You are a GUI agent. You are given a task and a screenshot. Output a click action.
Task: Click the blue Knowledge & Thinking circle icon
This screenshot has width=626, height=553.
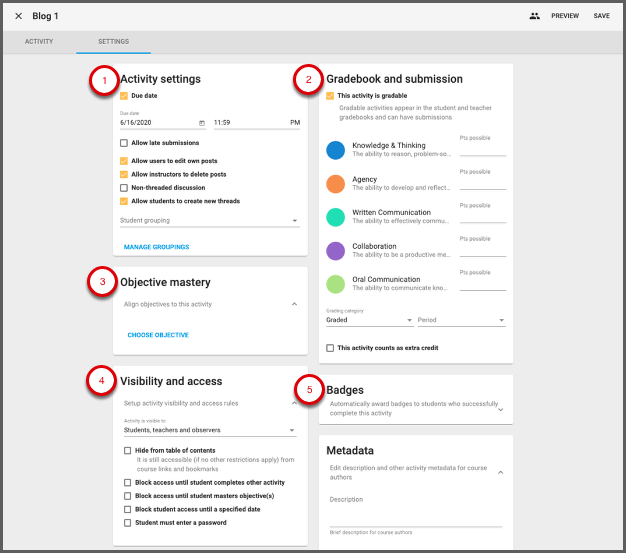pyautogui.click(x=336, y=150)
